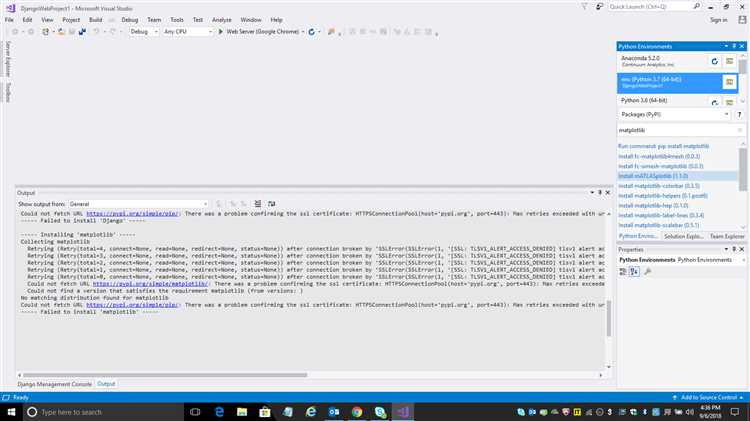Click Property Pages wrench icon
Screen dimensions: 750x421
pos(648,272)
